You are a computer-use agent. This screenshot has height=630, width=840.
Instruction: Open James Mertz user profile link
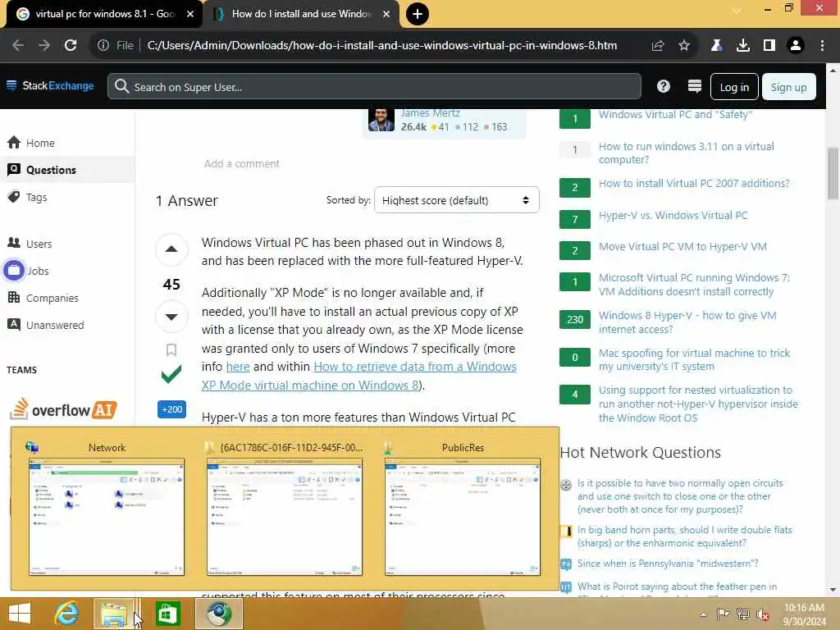[430, 113]
